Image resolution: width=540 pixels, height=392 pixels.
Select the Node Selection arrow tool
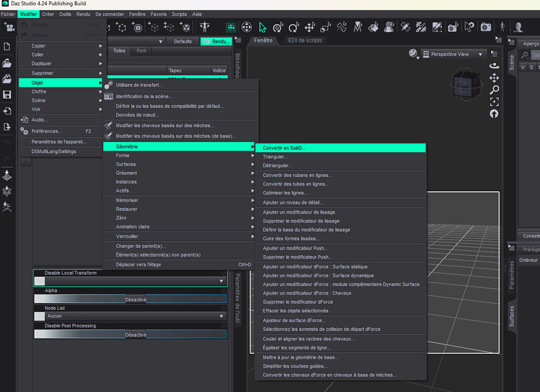262,27
